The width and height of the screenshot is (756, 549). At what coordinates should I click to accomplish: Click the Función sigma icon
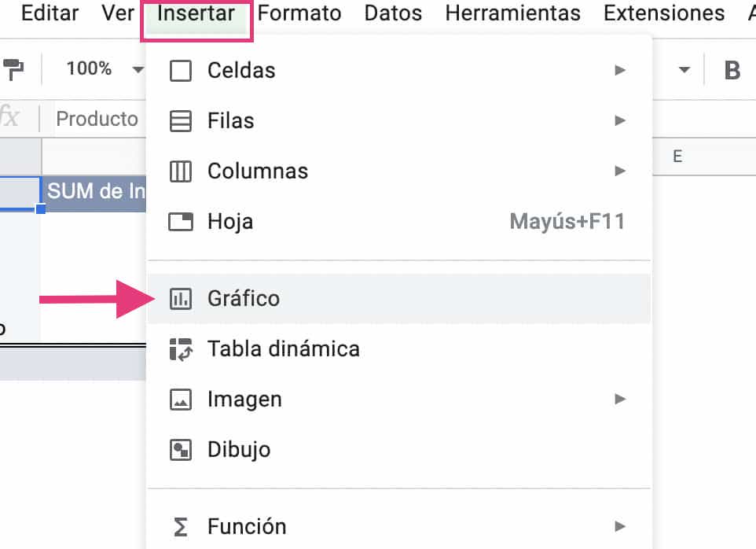coord(181,526)
